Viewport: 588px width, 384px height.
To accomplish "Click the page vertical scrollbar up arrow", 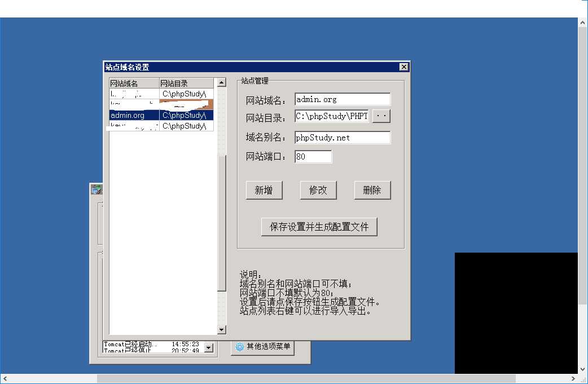I will click(582, 23).
